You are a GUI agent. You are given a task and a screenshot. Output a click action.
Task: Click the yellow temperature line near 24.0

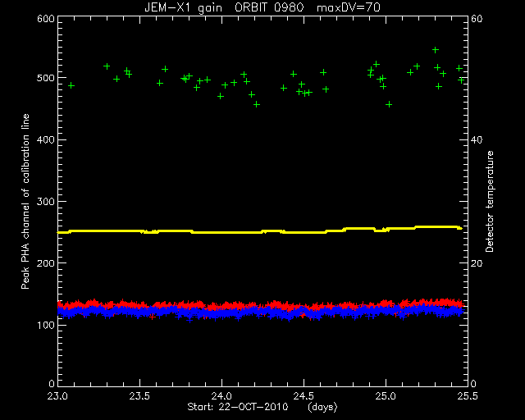tap(222, 232)
